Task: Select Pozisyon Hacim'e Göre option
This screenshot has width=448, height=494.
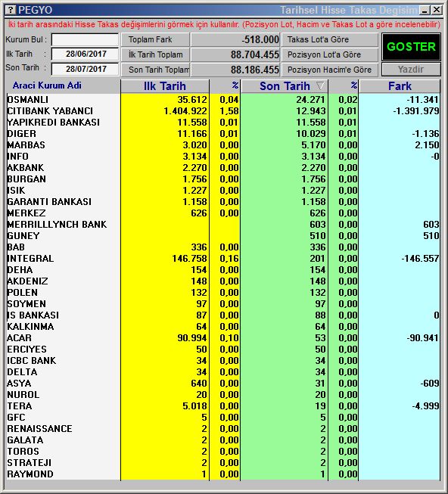Action: 329,70
